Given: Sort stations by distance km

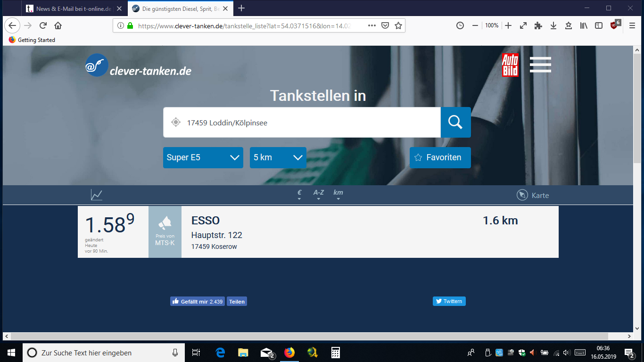Looking at the screenshot, I should (x=338, y=195).
